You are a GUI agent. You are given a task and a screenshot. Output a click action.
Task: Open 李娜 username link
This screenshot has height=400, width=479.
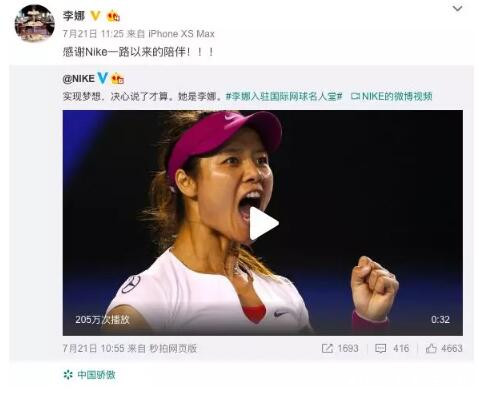point(74,16)
